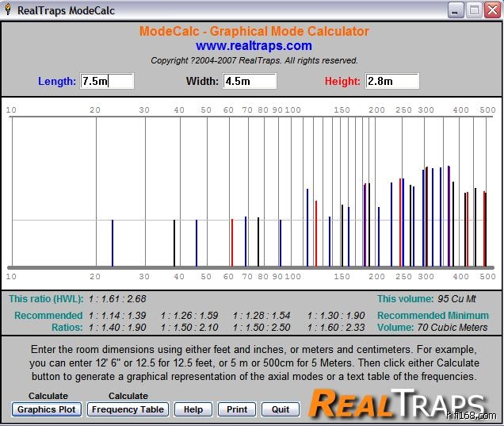Select the Width input box

point(250,81)
